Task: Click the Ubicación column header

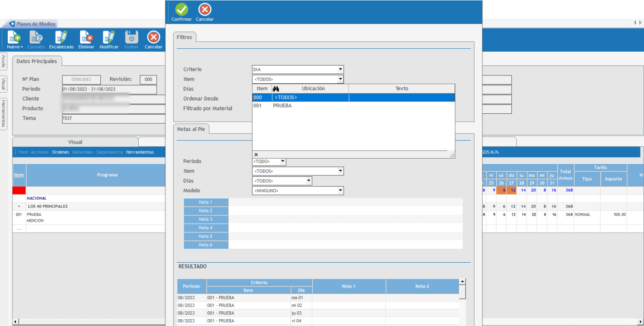Action: [313, 88]
